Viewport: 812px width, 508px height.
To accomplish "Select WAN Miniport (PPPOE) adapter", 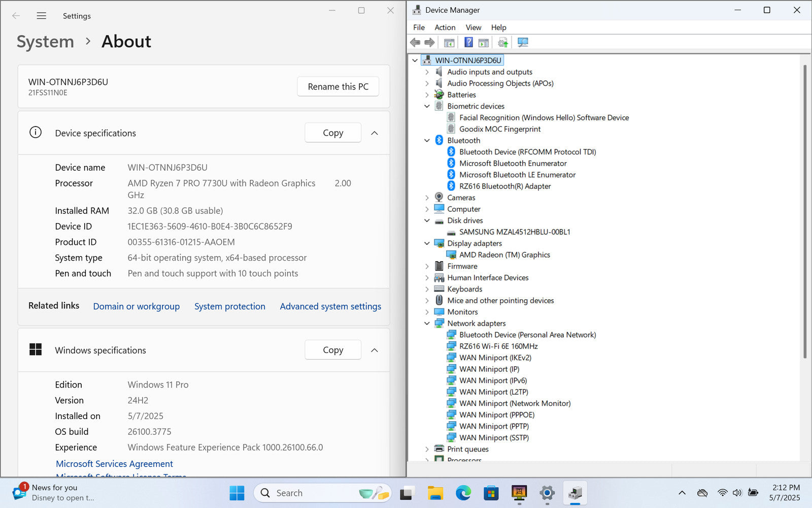I will point(497,415).
